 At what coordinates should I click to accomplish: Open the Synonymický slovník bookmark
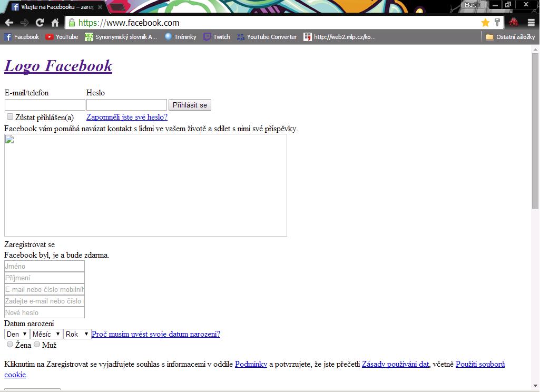(121, 37)
